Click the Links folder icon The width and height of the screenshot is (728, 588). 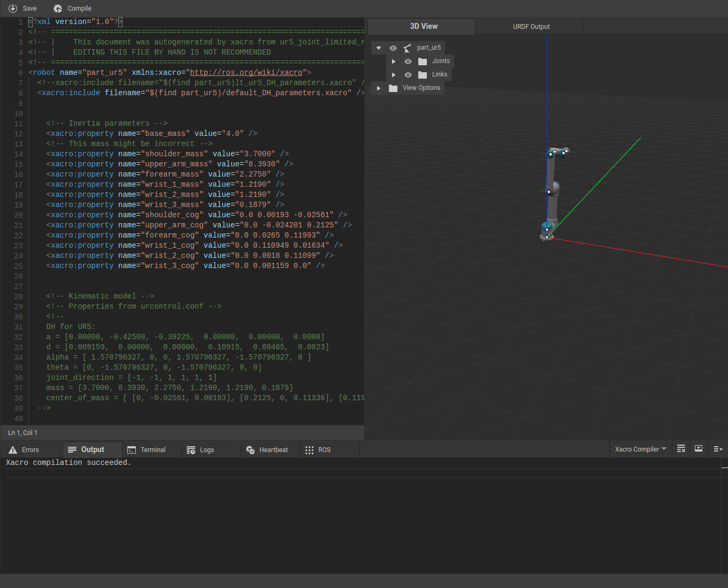click(423, 74)
